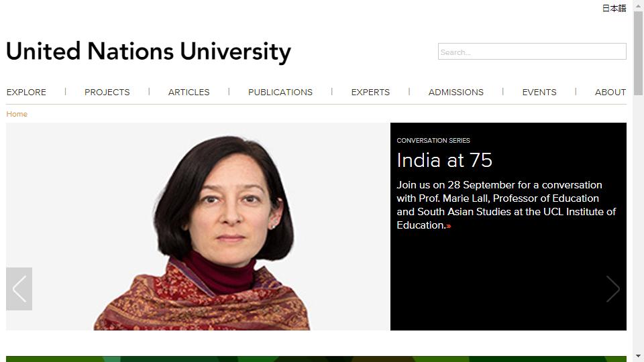Click the vertical scrollbar thumb
Viewport: 644px width, 362px height.
pyautogui.click(x=638, y=54)
